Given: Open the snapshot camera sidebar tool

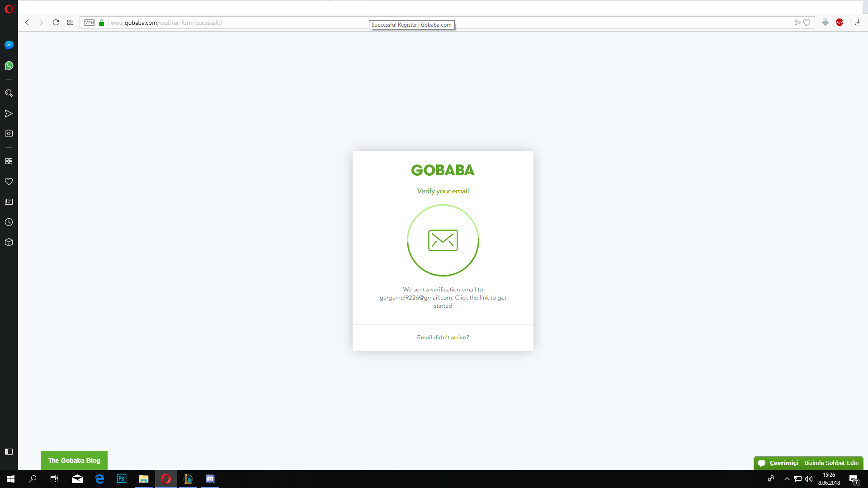Looking at the screenshot, I should point(9,133).
